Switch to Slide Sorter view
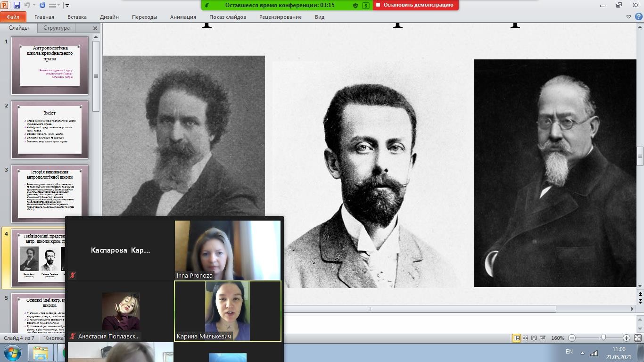Screen dimensions: 644x362 [525, 338]
